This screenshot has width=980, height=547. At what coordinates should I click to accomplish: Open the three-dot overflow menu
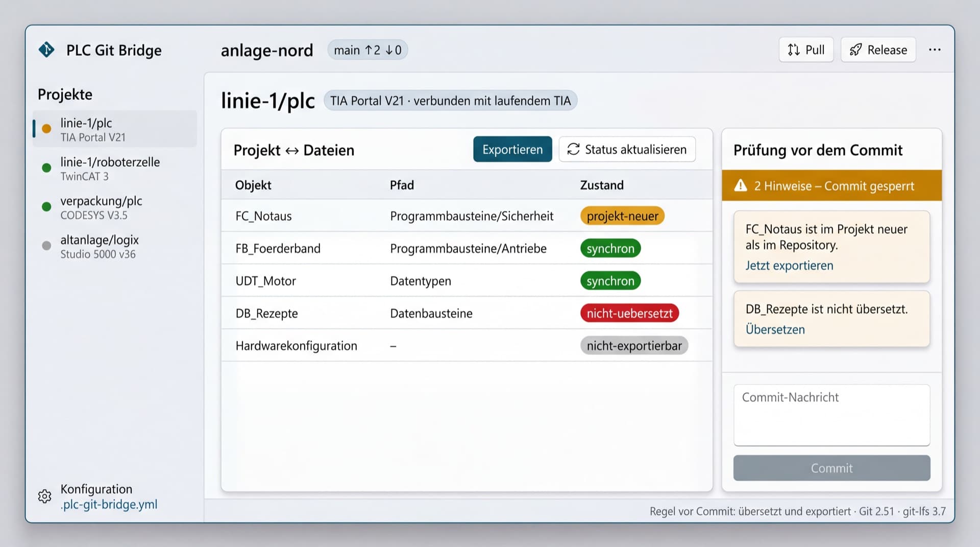935,50
